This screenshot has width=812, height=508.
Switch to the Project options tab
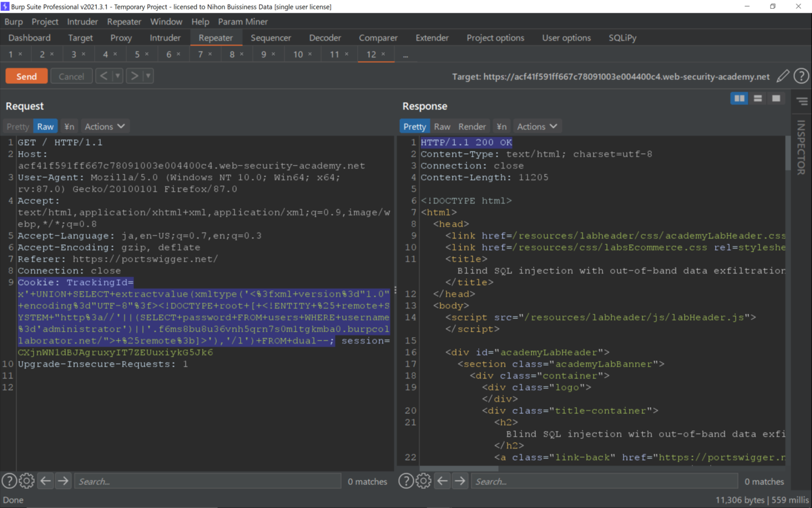(x=495, y=38)
